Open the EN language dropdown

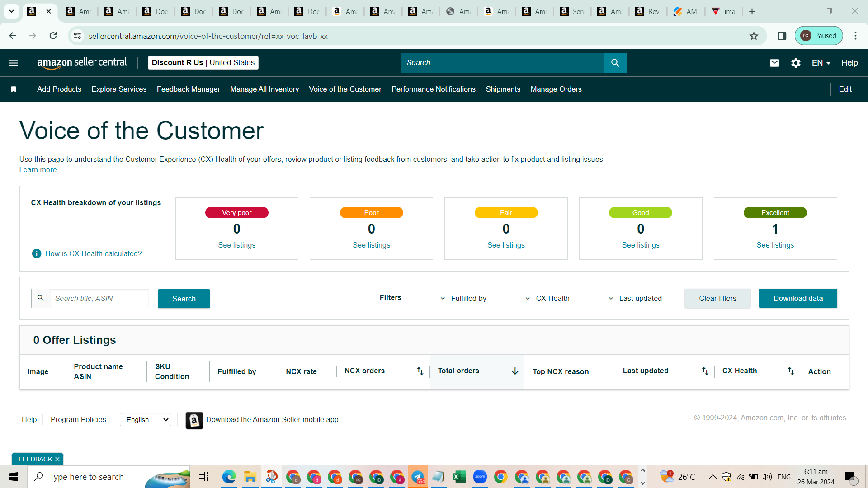(821, 63)
